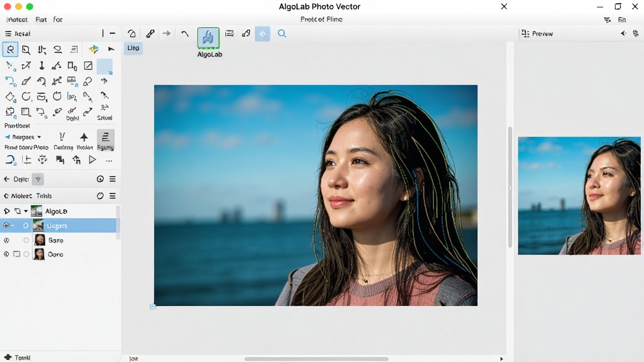Screen dimensions: 644x362
Task: Activate the AlgoLab toolbar button
Action: coord(208,38)
